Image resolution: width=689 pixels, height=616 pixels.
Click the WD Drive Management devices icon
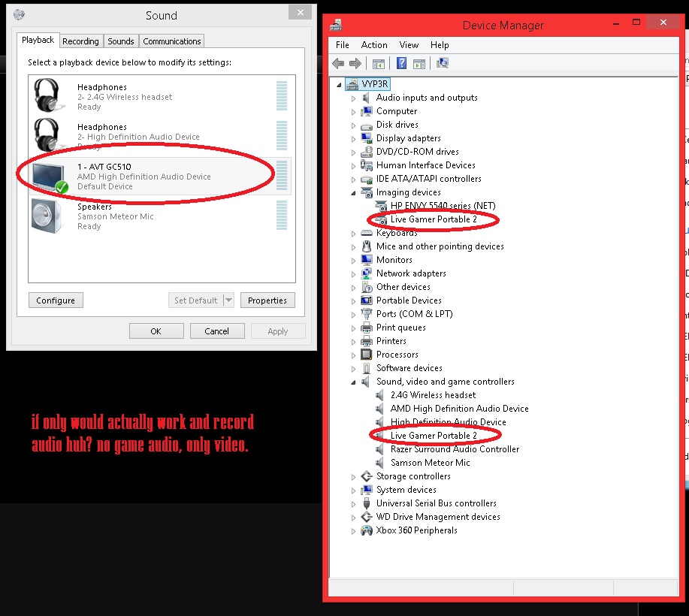[x=367, y=517]
